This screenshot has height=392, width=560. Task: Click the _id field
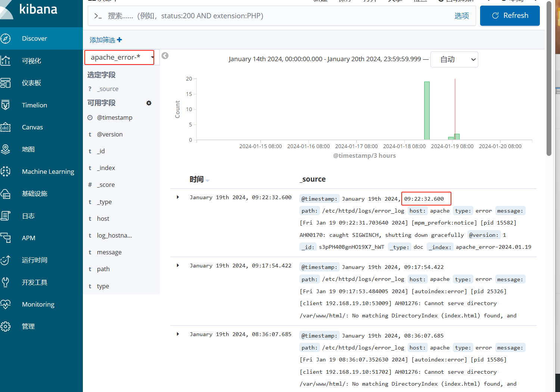[101, 151]
